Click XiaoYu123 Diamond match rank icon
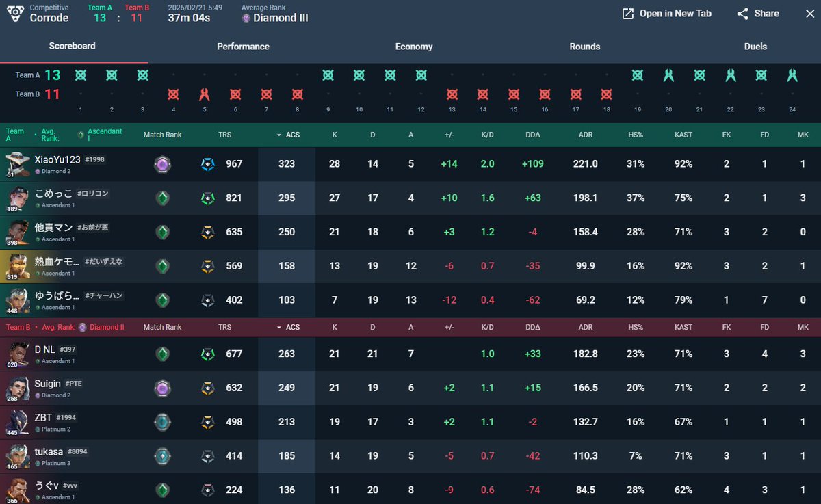This screenshot has height=504, width=821. click(x=162, y=164)
